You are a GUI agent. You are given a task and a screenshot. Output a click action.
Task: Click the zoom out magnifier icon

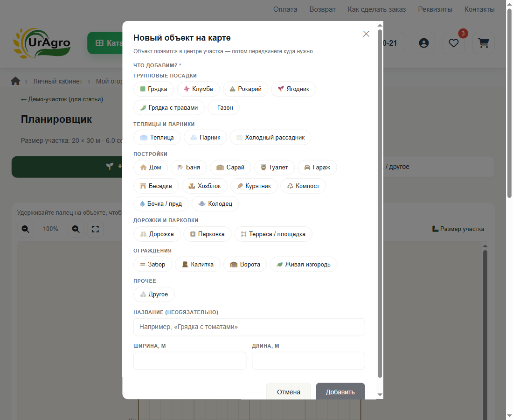coord(26,229)
